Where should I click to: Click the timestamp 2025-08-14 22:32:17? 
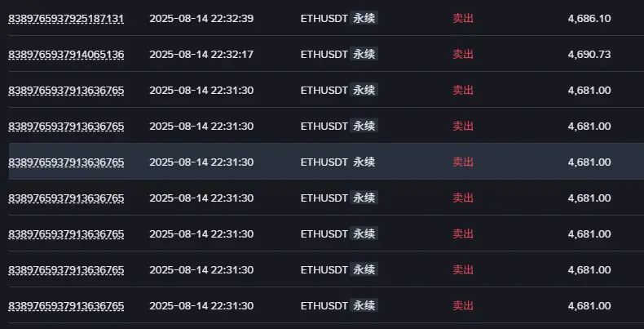pos(201,54)
